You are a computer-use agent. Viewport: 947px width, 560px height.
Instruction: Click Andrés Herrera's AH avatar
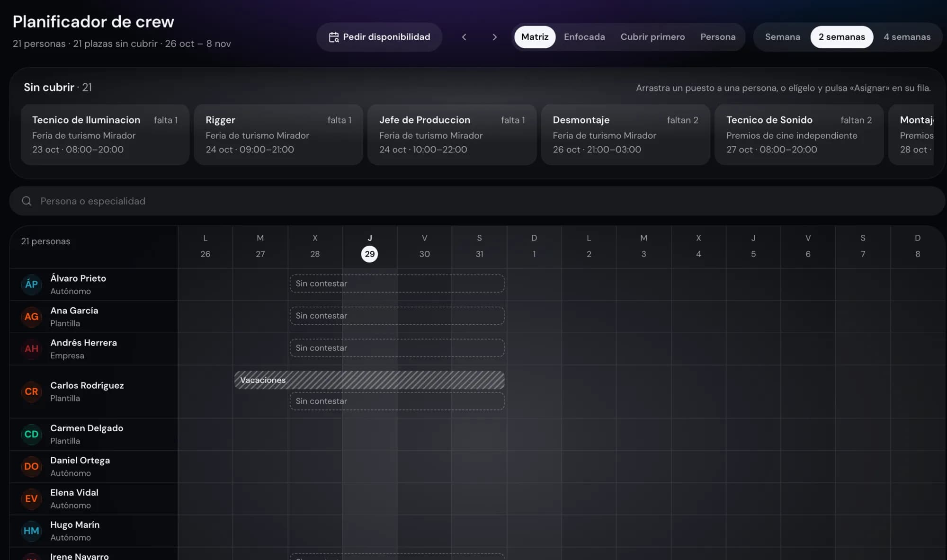pos(31,349)
